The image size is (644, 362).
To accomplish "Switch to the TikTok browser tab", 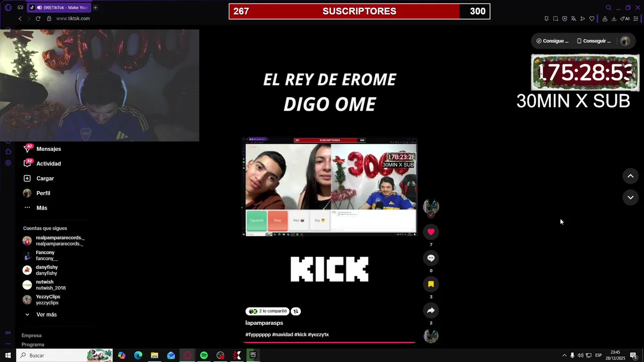I will [58, 8].
